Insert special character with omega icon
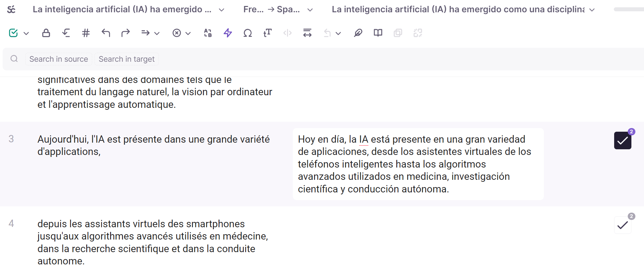The image size is (644, 277). tap(248, 33)
